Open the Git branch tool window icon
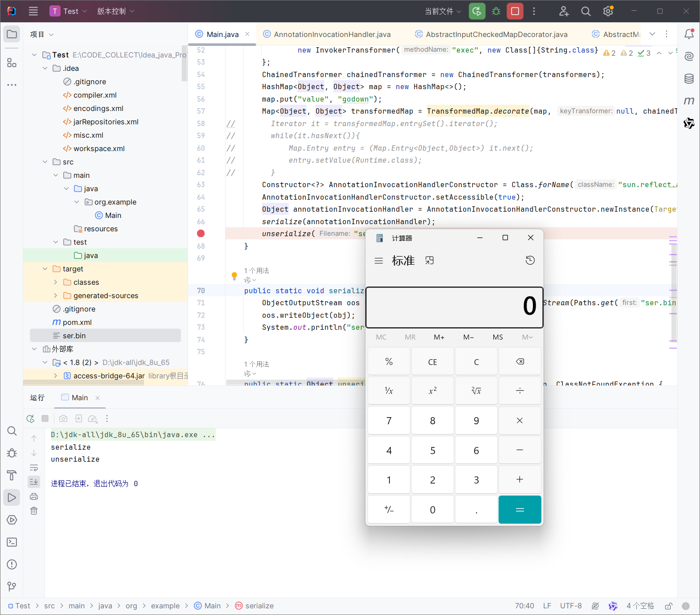This screenshot has height=615, width=700. click(12, 586)
